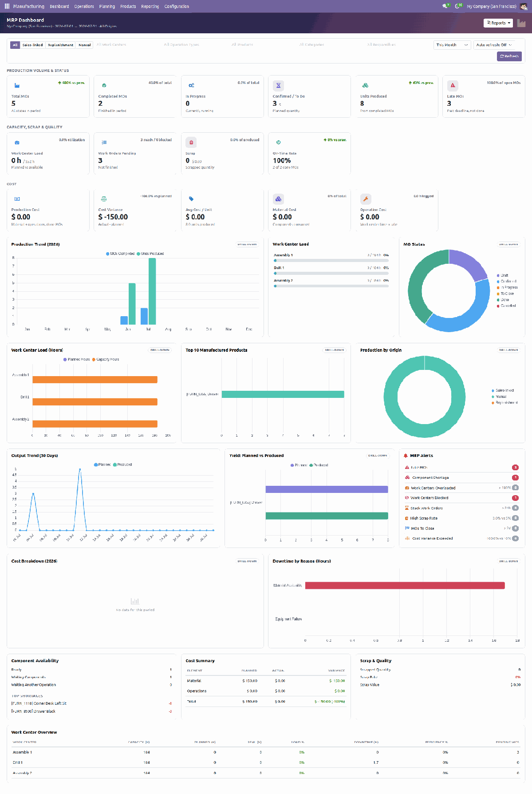The width and height of the screenshot is (532, 794).
Task: Click the In Progress gears icon
Action: click(x=191, y=85)
